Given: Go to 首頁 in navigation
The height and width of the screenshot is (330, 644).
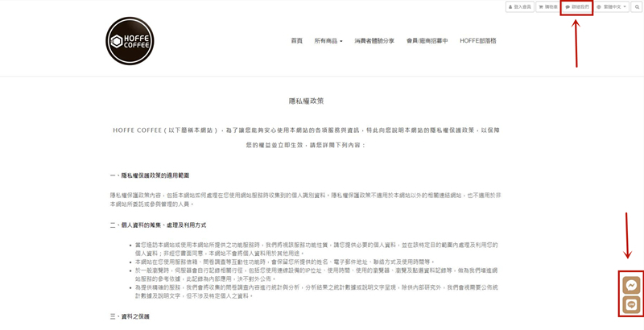Looking at the screenshot, I should 296,40.
